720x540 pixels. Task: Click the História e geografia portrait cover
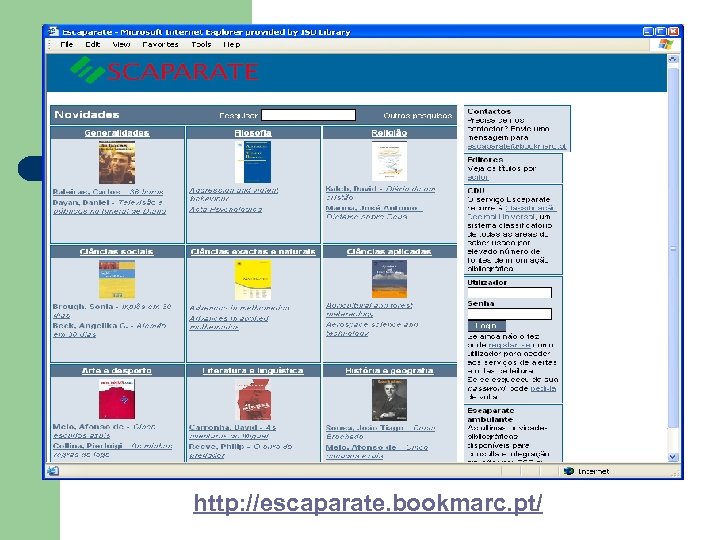point(389,399)
